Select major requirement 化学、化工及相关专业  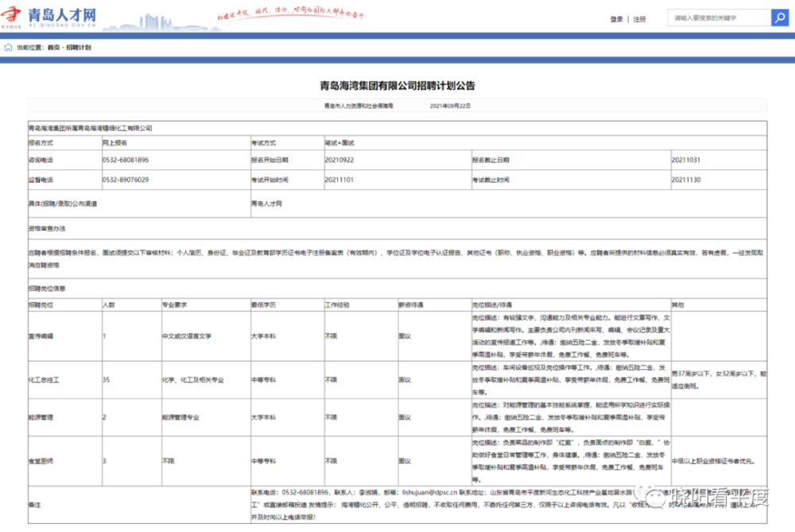[x=206, y=380]
